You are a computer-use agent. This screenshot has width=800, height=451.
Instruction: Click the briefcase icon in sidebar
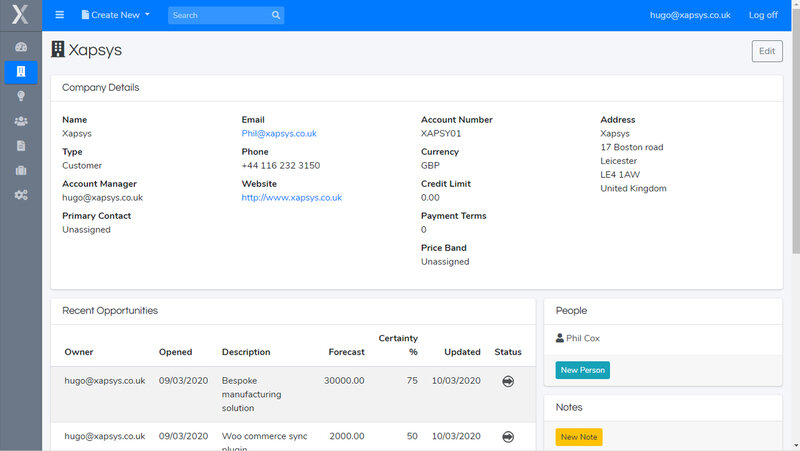pos(21,170)
